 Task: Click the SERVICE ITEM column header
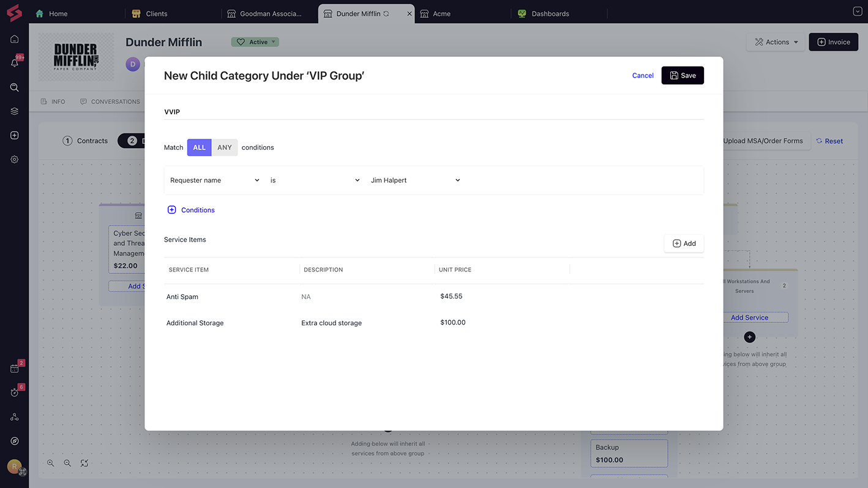point(189,270)
